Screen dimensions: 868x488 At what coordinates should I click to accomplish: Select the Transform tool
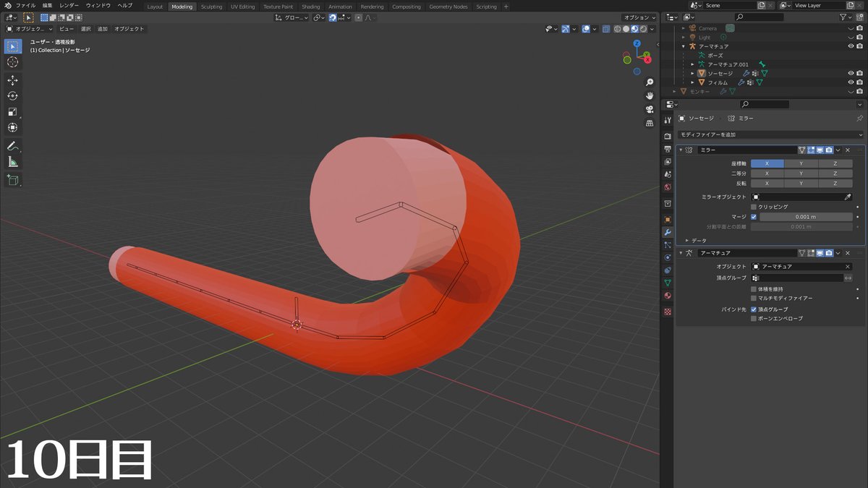(12, 128)
